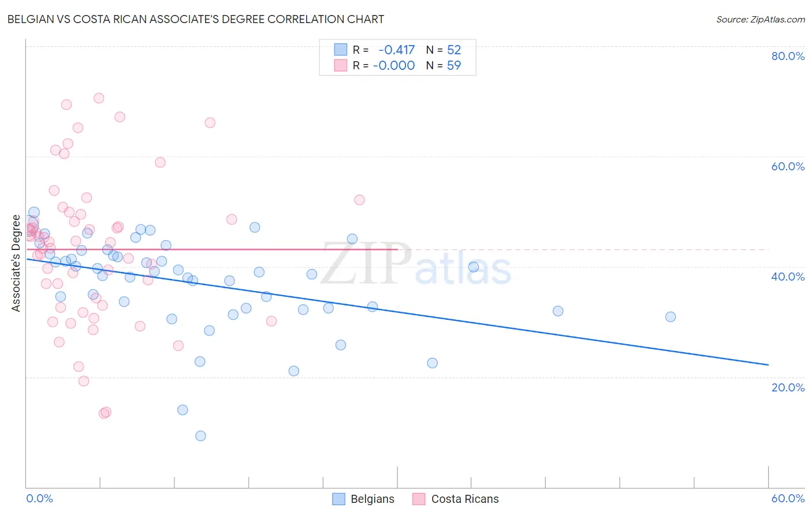Click the lowest blue Belgian data point
The image size is (812, 515).
pos(200,436)
